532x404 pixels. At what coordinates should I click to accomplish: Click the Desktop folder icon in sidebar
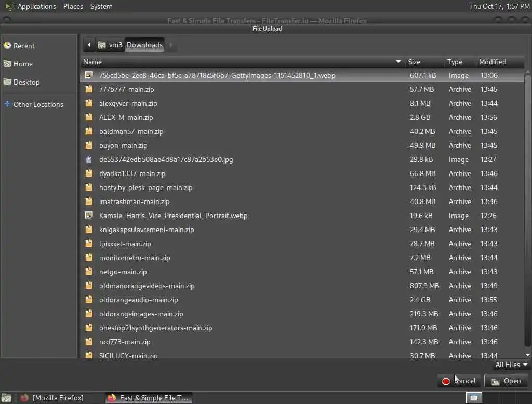pyautogui.click(x=7, y=82)
